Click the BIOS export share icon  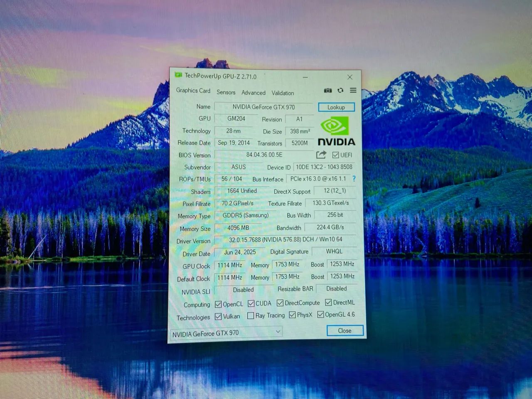[321, 155]
